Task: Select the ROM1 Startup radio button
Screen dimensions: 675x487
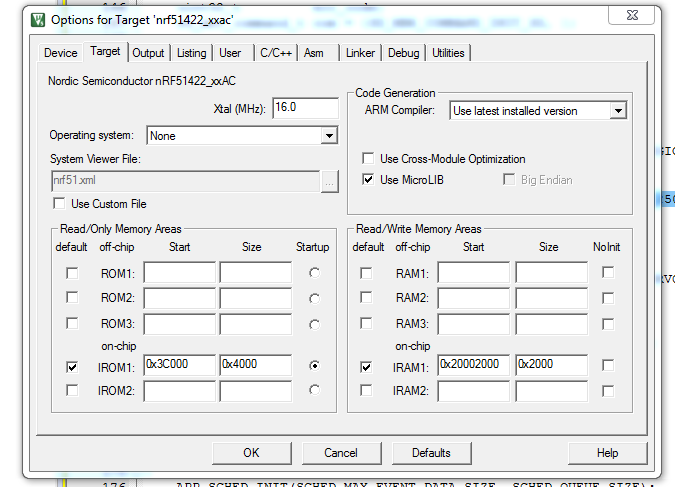Action: (315, 273)
